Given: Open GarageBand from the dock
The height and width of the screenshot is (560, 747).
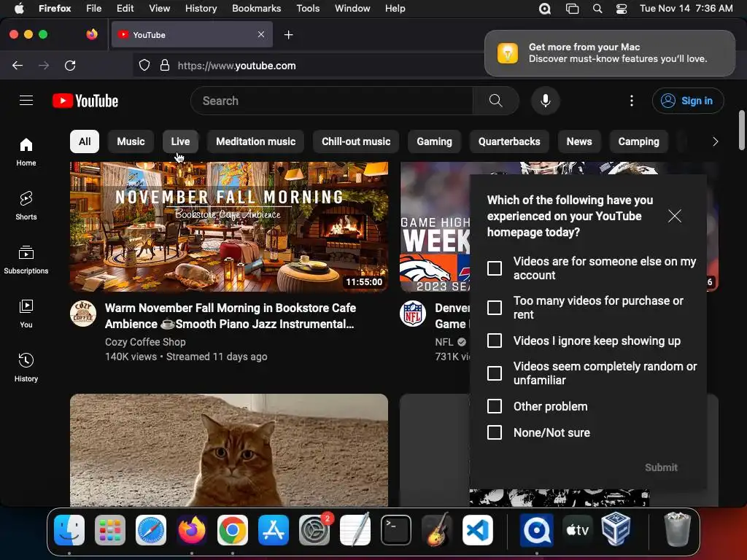Looking at the screenshot, I should [x=437, y=530].
